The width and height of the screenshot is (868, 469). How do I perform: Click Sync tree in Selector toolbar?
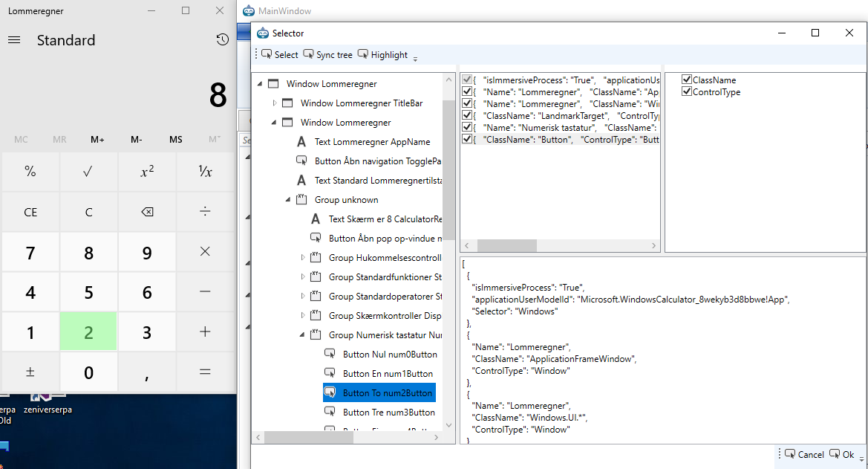tap(327, 54)
